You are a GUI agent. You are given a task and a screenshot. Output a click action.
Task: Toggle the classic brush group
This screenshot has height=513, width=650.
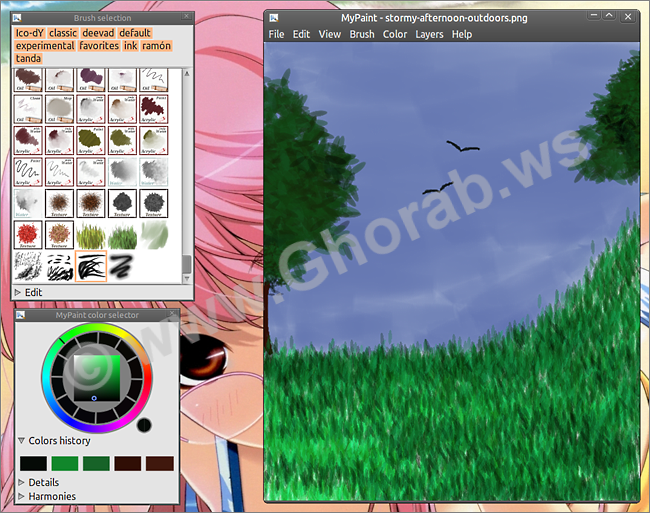(63, 33)
